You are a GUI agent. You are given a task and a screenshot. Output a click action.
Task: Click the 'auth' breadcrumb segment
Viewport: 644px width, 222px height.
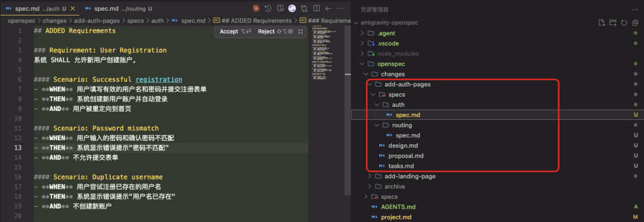coord(157,20)
